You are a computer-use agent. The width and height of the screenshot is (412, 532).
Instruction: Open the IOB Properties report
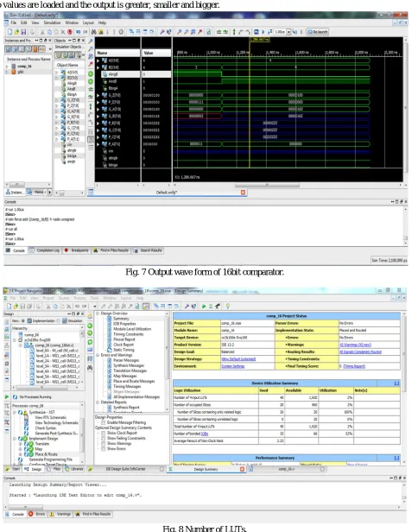click(124, 324)
